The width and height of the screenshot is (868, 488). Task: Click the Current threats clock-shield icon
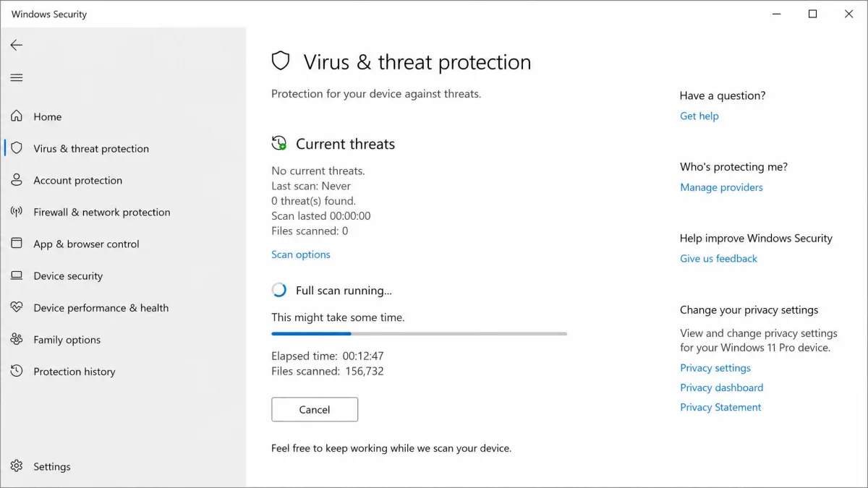coord(279,143)
